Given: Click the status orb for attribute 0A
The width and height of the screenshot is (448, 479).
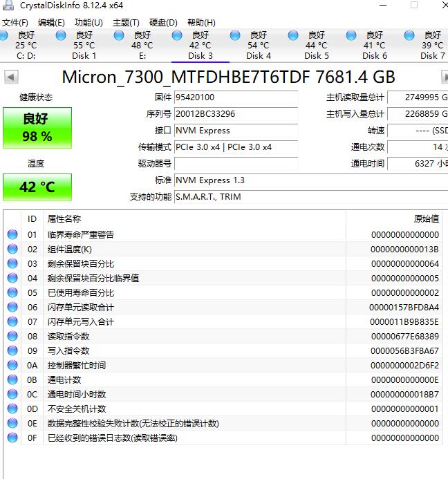Looking at the screenshot, I should tap(12, 365).
